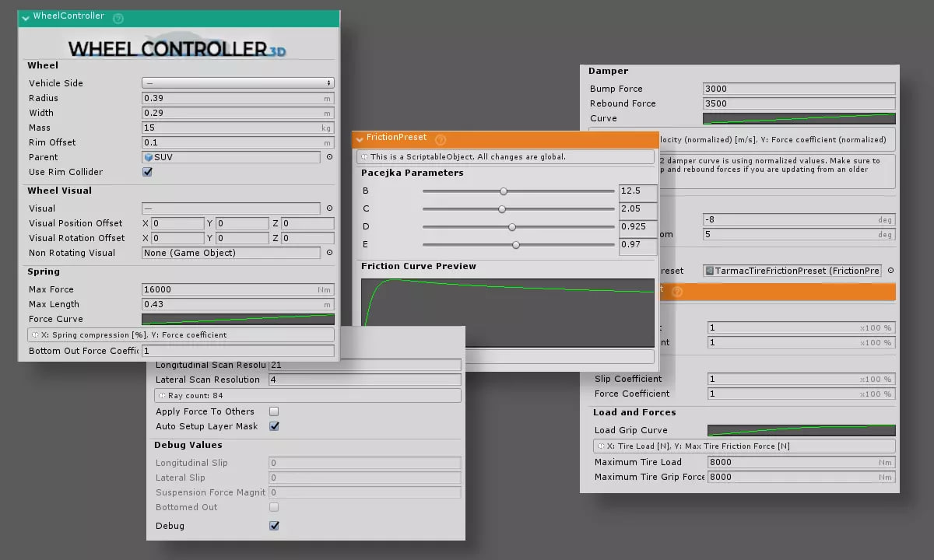The image size is (934, 560).
Task: Open the WheelController help icon
Action: coord(118,18)
